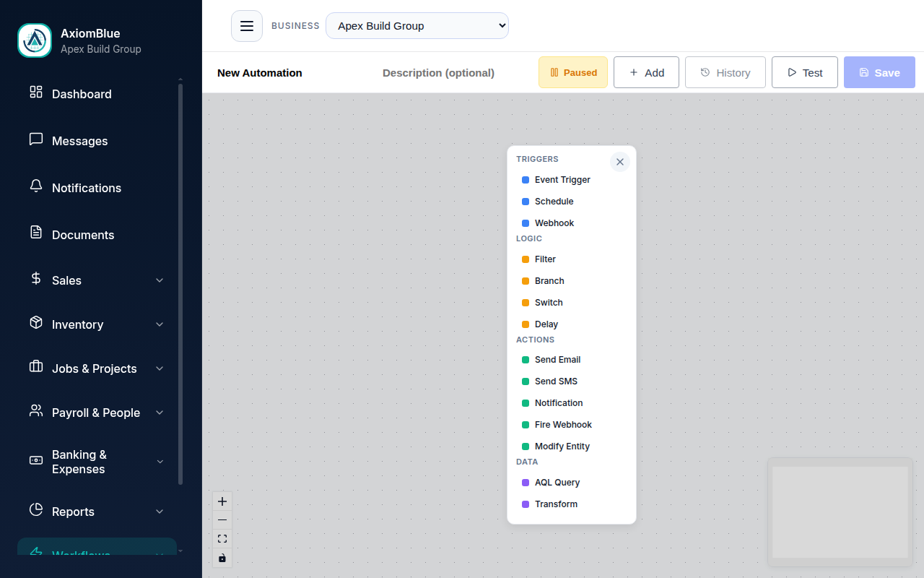Add a Fire Webhook action
The image size is (924, 578).
point(572,425)
